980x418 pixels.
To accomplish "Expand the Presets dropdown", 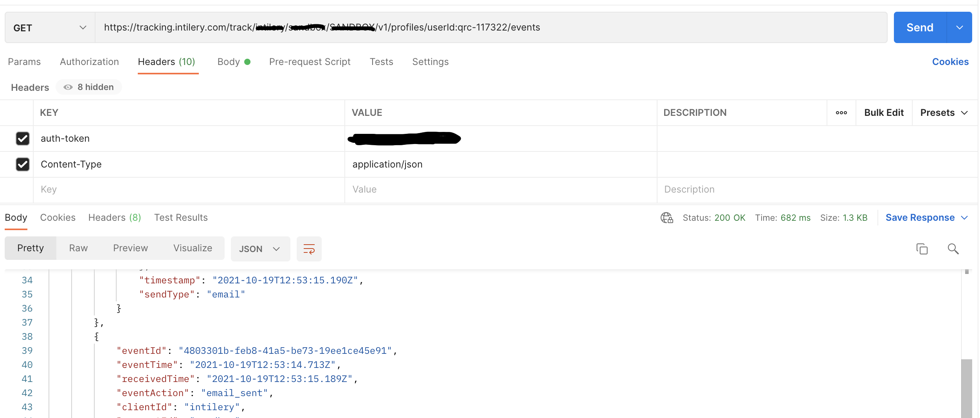I will pyautogui.click(x=944, y=113).
